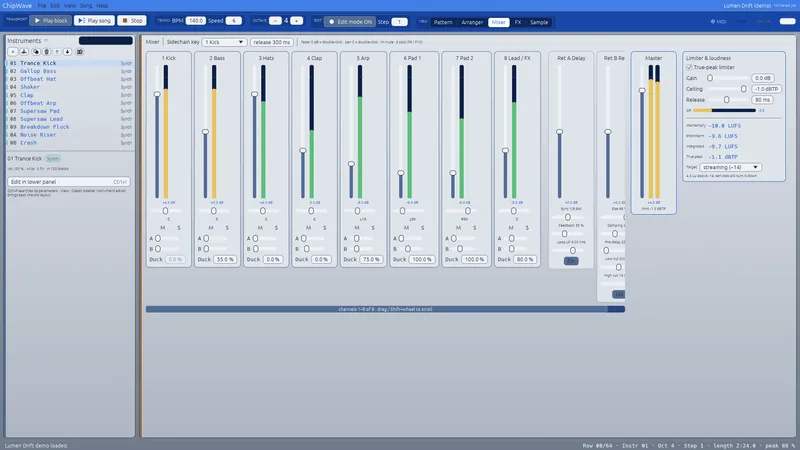Increase the octave with the plus button
Screen dimensions: 800x450
296,20
